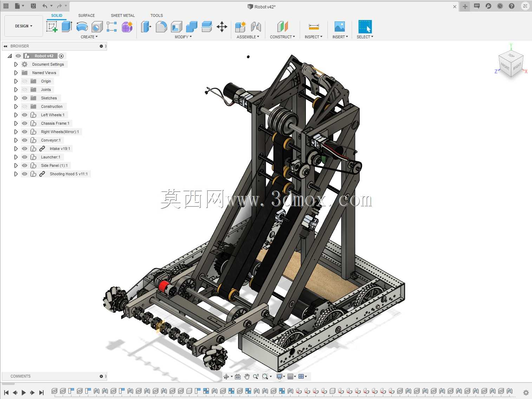
Task: Open the ZC user account button
Action: [x=525, y=6]
